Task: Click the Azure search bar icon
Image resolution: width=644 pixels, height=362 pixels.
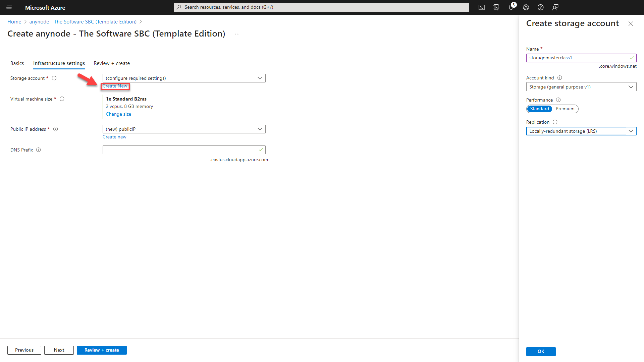Action: 179,7
